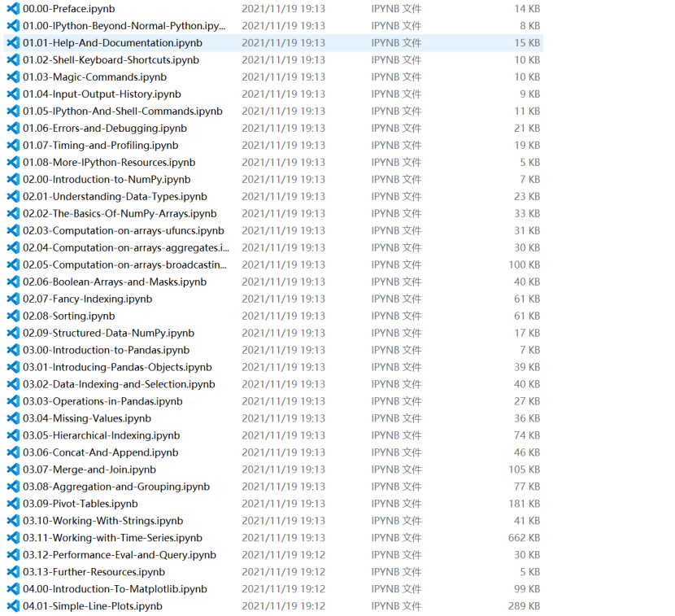The image size is (675, 616).
Task: Click the icon beside 01.03-Magic-Commands.ipynb
Action: pyautogui.click(x=13, y=77)
